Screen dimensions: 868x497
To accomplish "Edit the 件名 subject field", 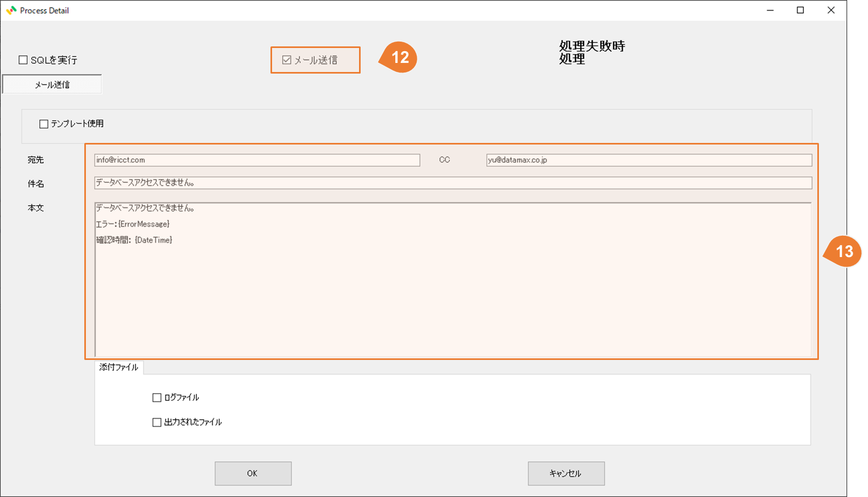I will pyautogui.click(x=453, y=183).
